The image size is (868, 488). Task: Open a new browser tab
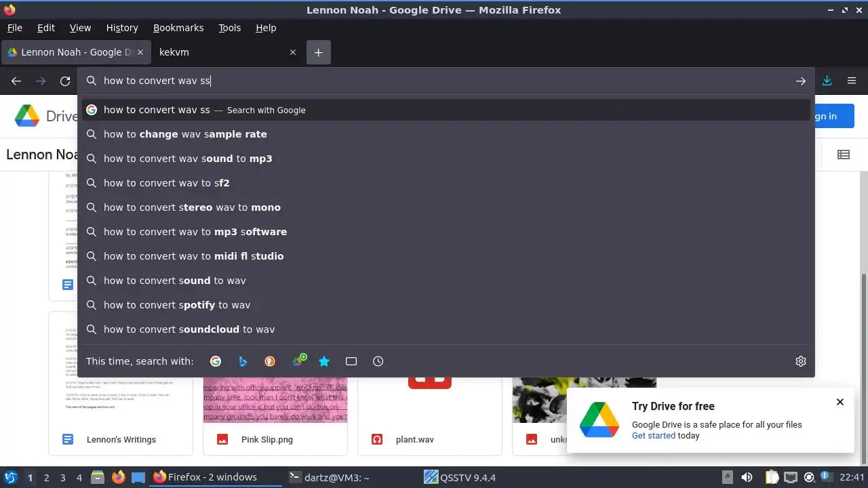pos(319,52)
